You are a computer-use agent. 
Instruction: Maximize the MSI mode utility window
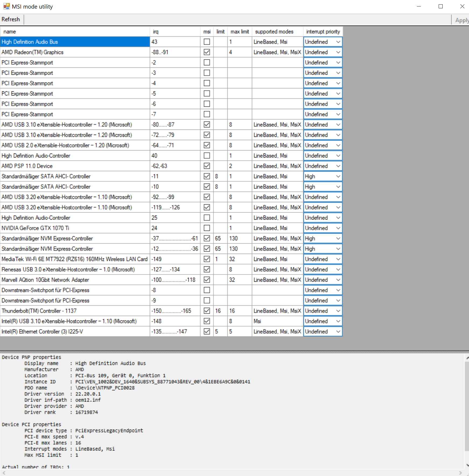[x=441, y=6]
